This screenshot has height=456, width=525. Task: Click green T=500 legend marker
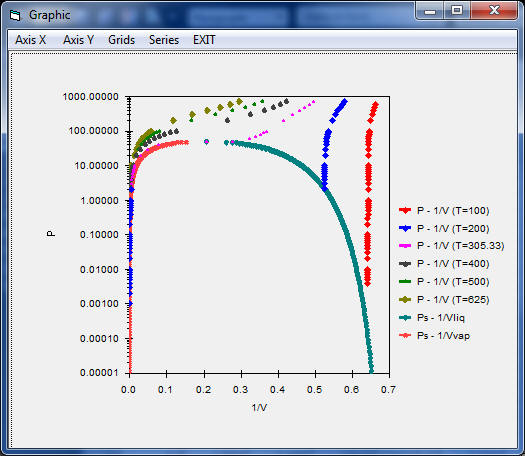tap(405, 282)
